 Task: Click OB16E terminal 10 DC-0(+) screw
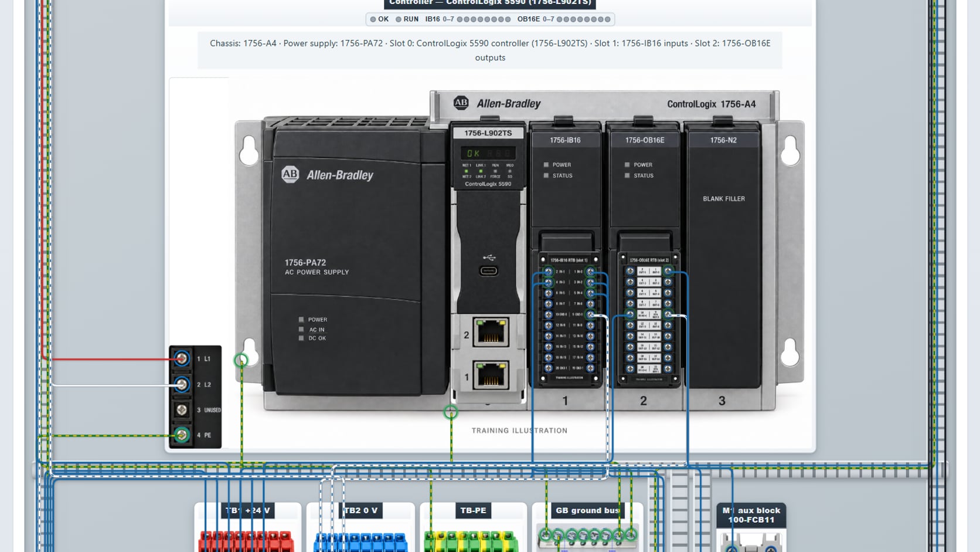630,314
